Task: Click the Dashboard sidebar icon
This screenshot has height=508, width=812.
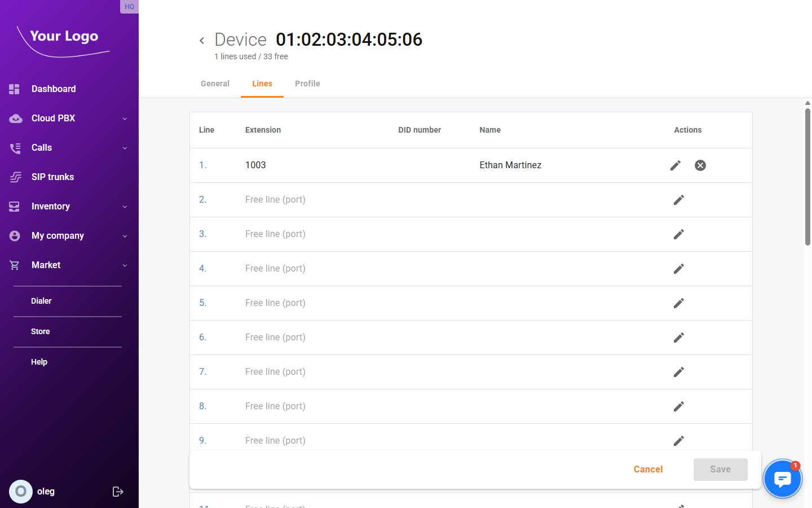Action: (x=15, y=89)
